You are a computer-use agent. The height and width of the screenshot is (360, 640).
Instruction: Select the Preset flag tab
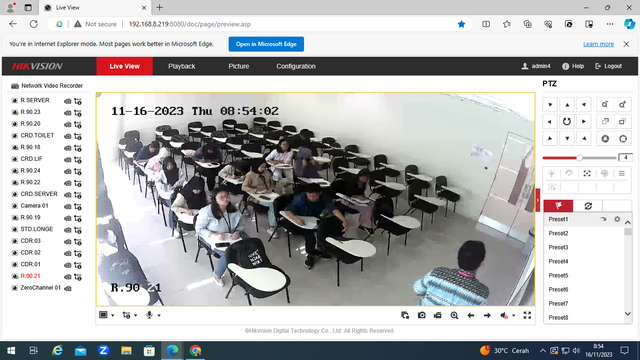pos(558,206)
